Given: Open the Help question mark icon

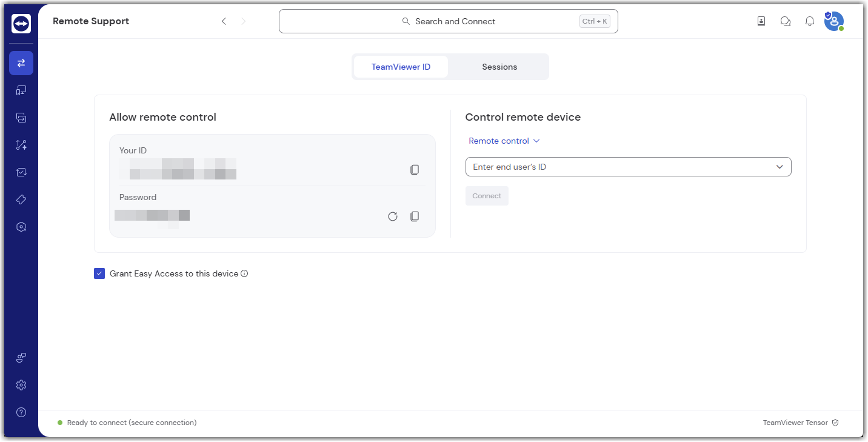Looking at the screenshot, I should (21, 412).
